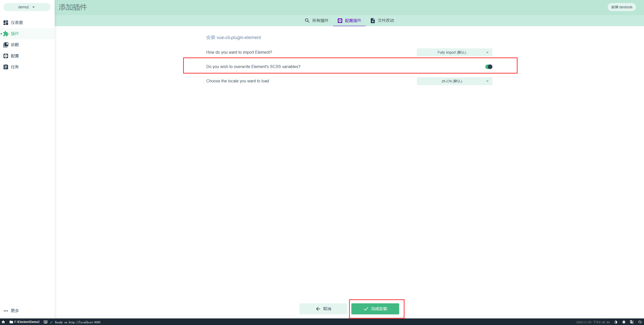The height and width of the screenshot is (325, 644).
Task: Open the 配置 configuration sidebar item
Action: [15, 56]
